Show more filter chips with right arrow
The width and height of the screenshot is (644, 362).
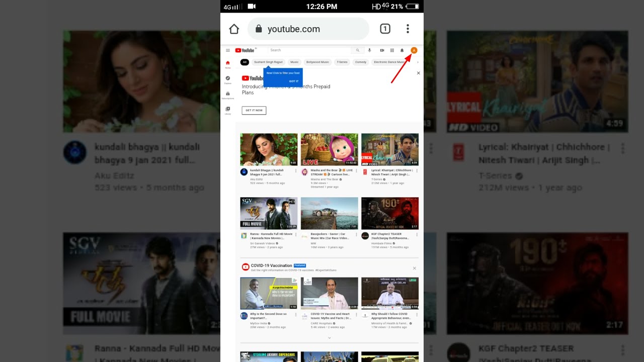(x=418, y=62)
